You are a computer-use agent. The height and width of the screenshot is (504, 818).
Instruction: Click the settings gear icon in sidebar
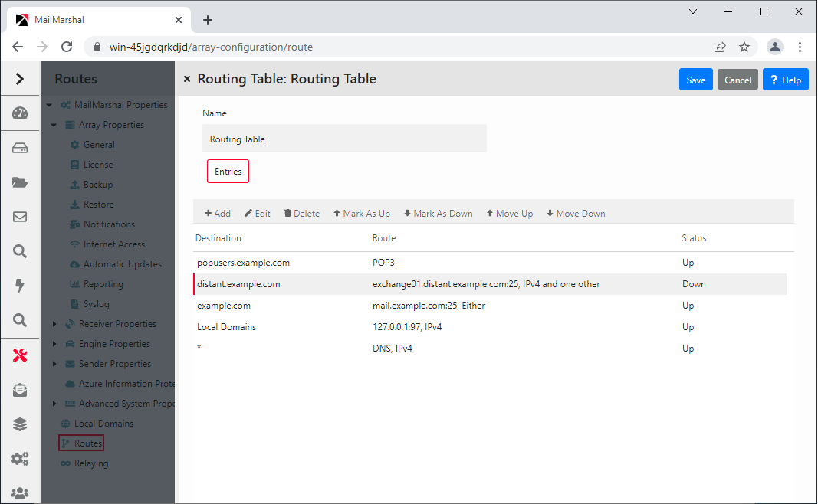20,458
